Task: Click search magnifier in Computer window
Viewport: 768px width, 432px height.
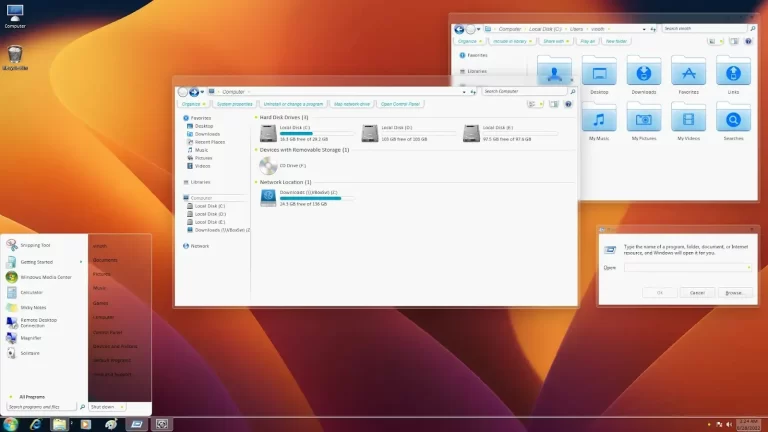Action: tap(573, 92)
